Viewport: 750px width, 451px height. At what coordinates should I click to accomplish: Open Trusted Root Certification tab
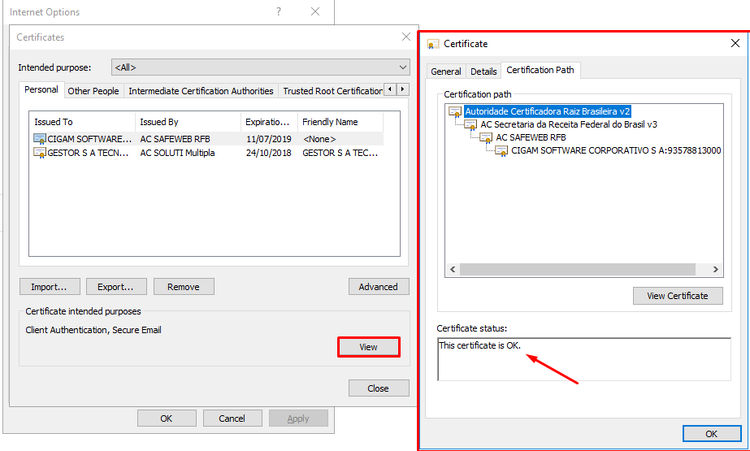tap(331, 91)
